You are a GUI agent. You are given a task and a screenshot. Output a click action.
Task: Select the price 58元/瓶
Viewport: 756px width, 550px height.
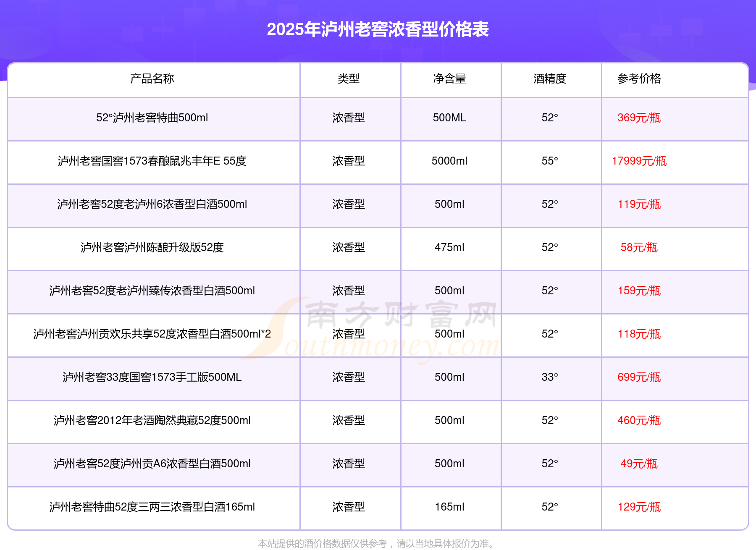pos(639,247)
